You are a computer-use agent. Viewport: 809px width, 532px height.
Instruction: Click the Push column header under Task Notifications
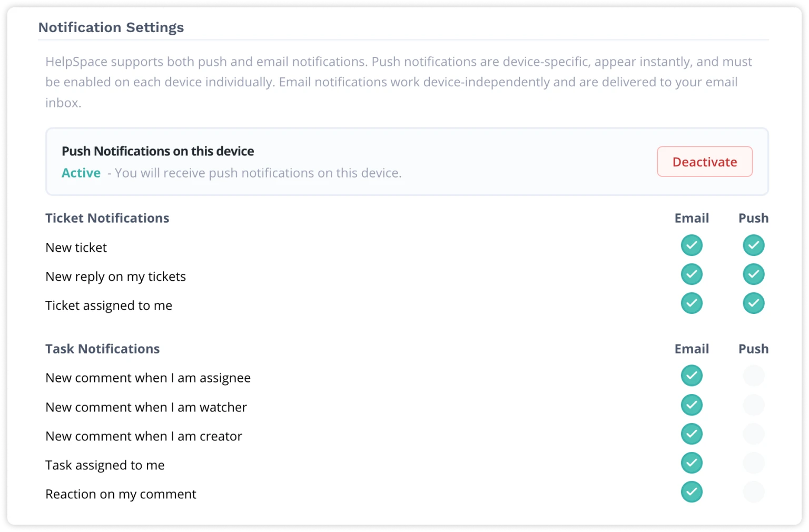click(x=753, y=349)
